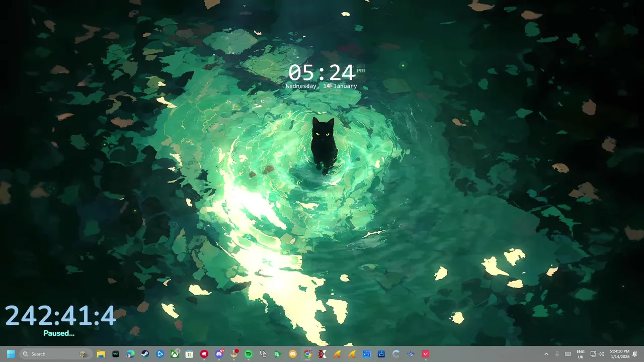Open Spotify from the taskbar

point(249,354)
